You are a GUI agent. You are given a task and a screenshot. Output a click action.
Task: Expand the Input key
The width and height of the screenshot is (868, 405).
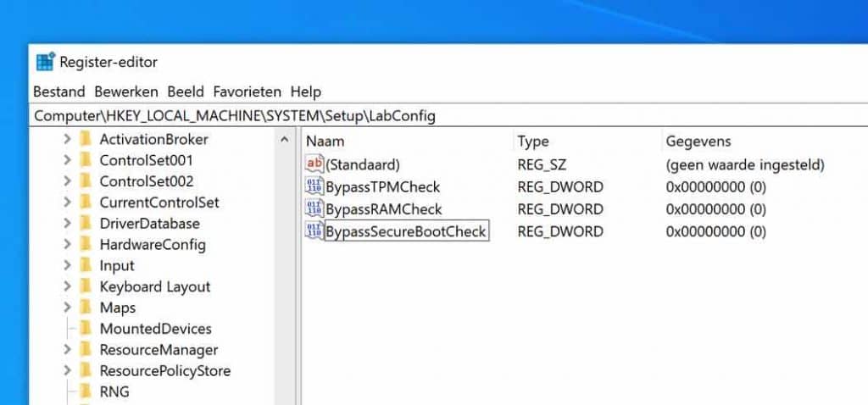[x=68, y=265]
